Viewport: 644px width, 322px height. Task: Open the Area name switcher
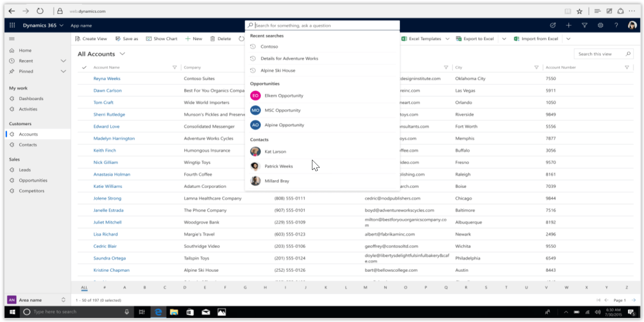(x=38, y=300)
